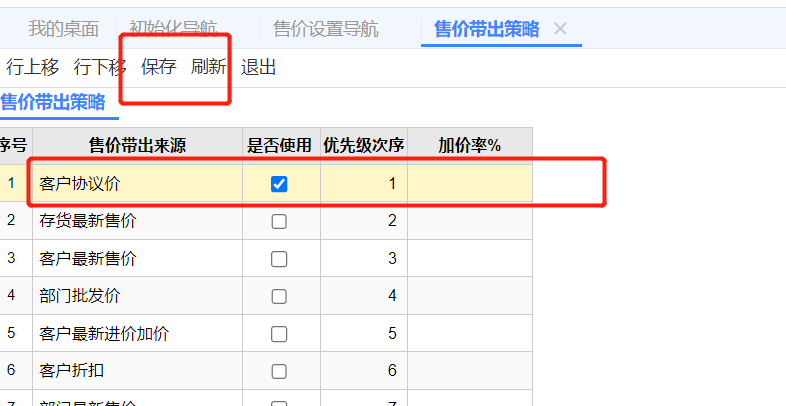The image size is (786, 406).
Task: Switch to 我的桌面 tab
Action: click(63, 29)
